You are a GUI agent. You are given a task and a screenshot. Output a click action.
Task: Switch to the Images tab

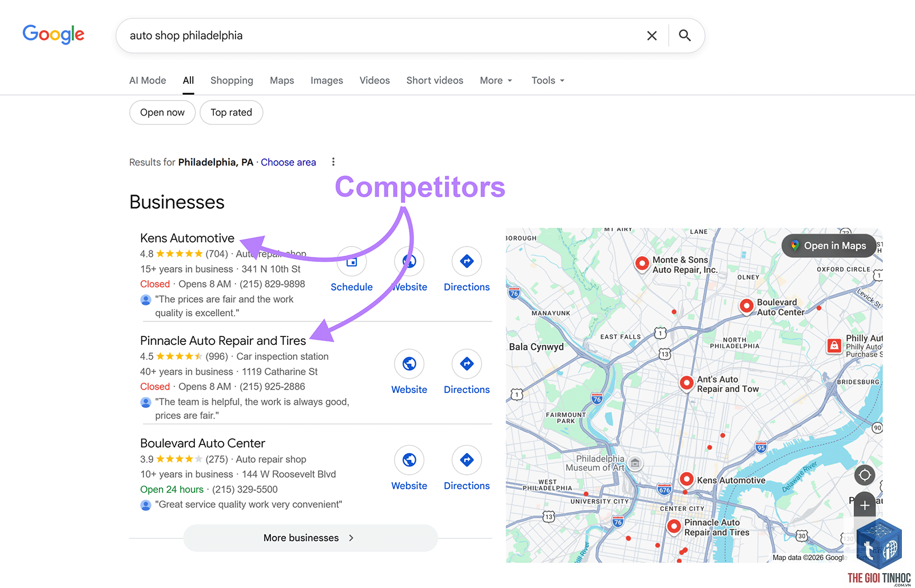[x=327, y=81]
